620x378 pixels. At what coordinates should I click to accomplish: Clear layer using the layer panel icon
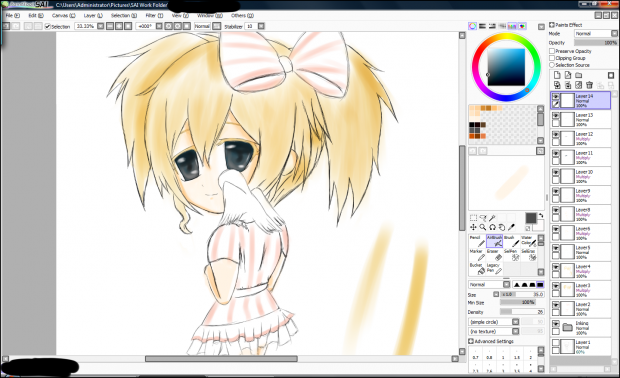point(578,85)
